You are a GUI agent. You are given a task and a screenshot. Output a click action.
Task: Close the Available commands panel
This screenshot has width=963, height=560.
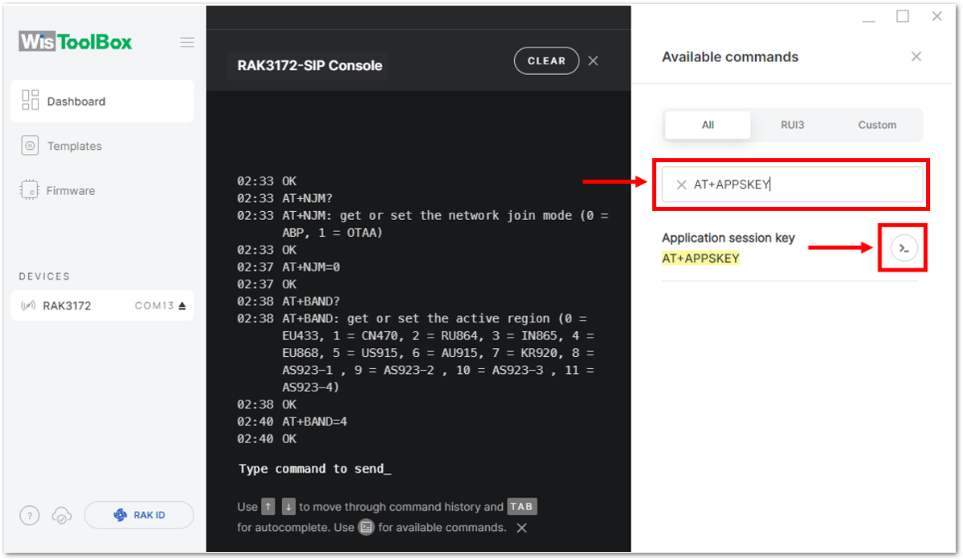[x=916, y=57]
